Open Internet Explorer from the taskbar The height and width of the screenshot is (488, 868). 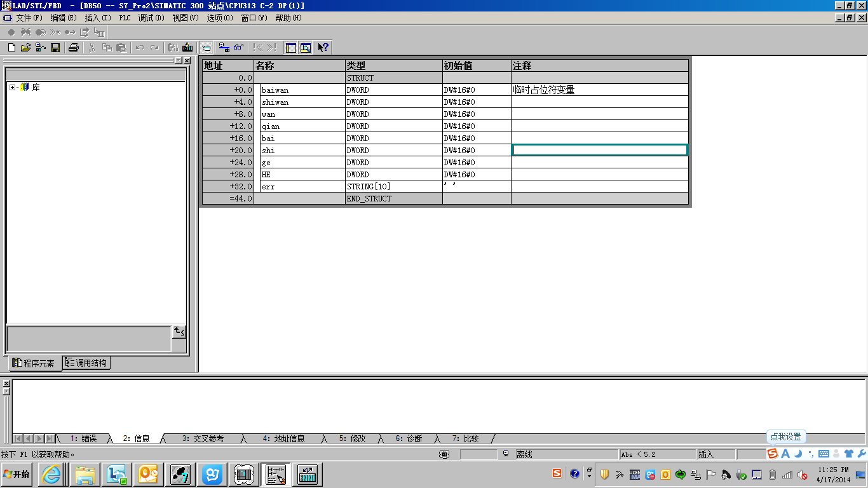click(x=51, y=474)
